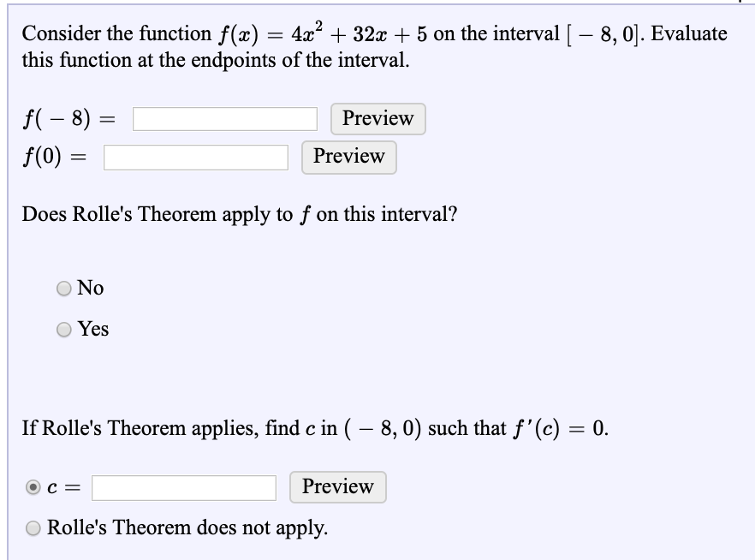Click Preview next to f(0)
The image size is (755, 560).
pos(348,157)
